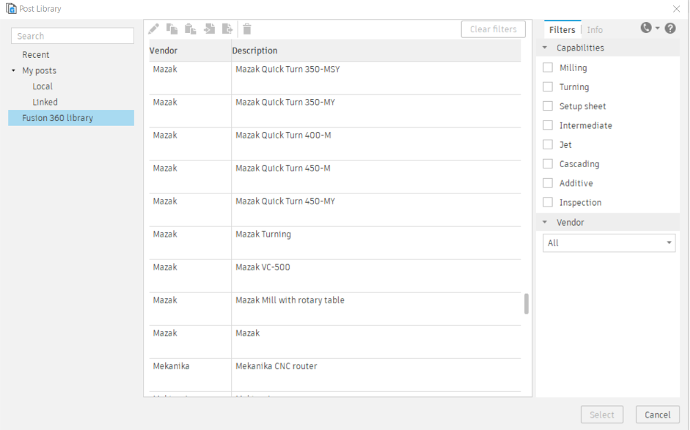This screenshot has height=430, width=690.
Task: Switch to the Info tab
Action: 595,29
